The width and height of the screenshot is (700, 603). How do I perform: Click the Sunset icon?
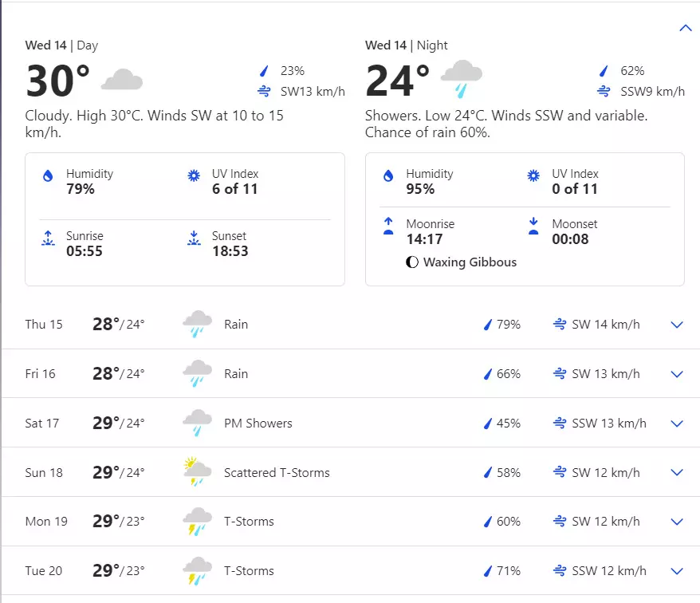point(192,238)
